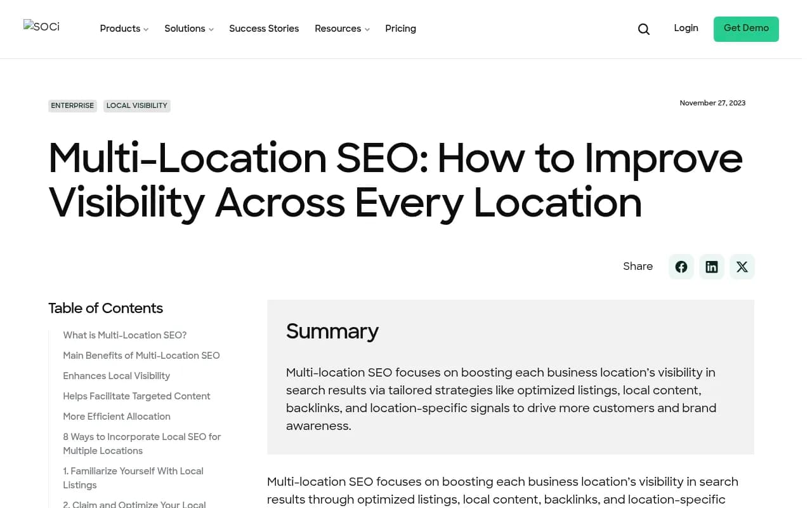Share the article on Facebook
This screenshot has width=812, height=508.
tap(681, 267)
